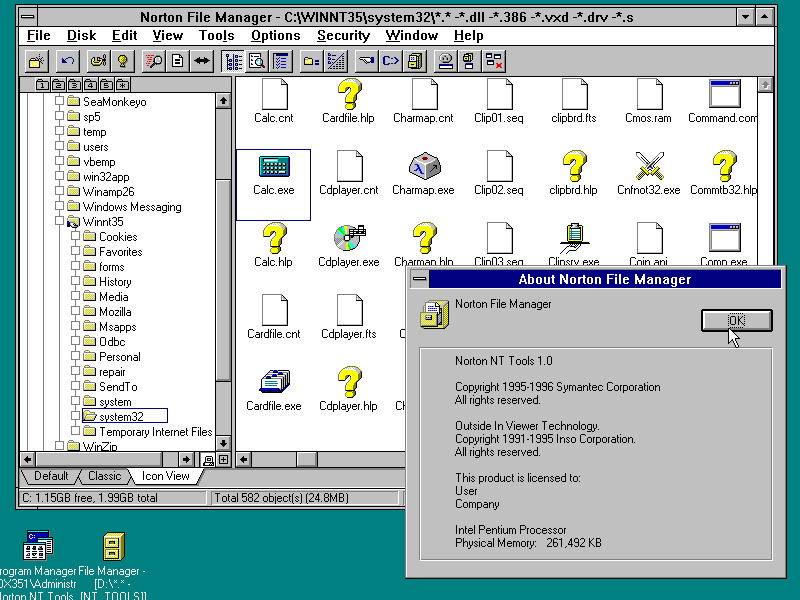Open the Security menu
Viewport: 800px width, 600px height.
pyautogui.click(x=343, y=36)
